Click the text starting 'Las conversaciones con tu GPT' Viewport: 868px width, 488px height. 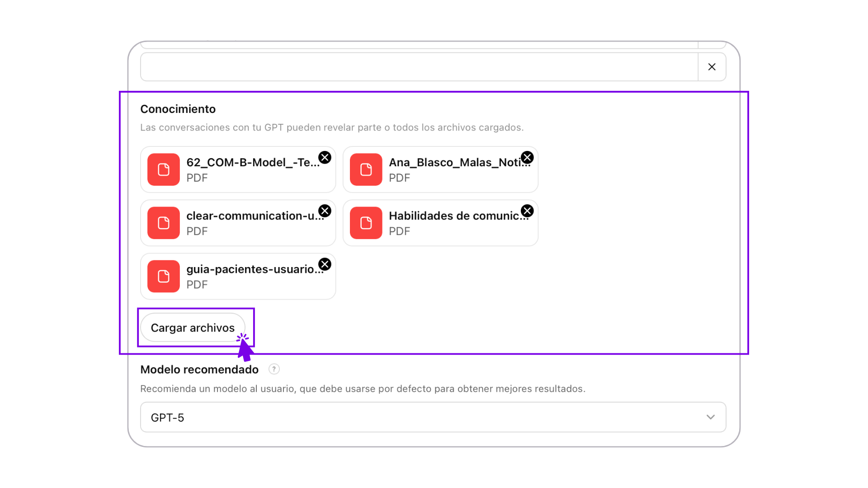[332, 127]
